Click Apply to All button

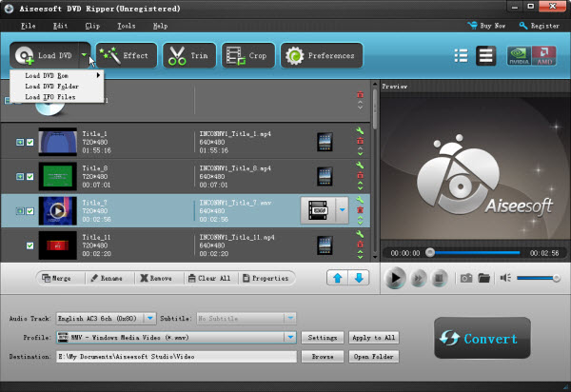[373, 338]
